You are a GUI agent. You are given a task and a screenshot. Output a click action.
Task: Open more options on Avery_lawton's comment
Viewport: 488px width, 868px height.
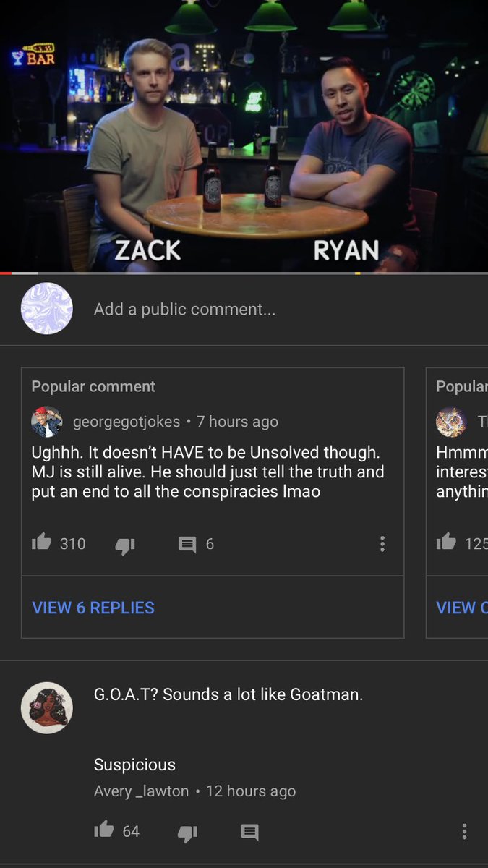click(x=464, y=832)
